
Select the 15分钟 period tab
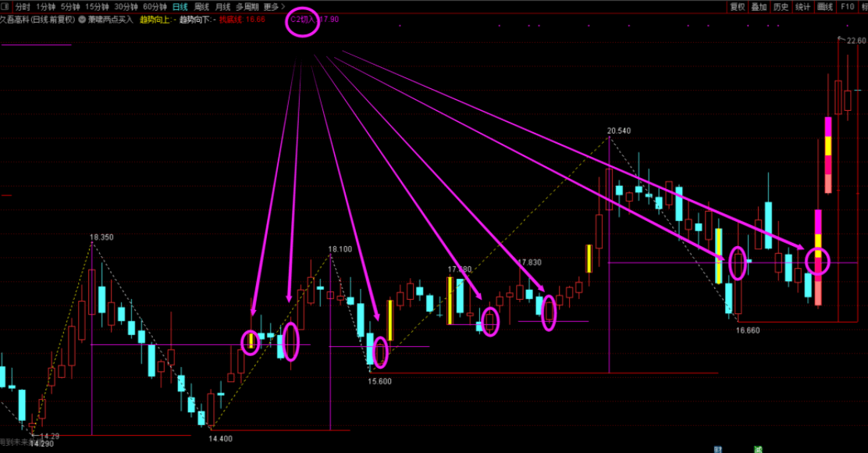[x=97, y=7]
